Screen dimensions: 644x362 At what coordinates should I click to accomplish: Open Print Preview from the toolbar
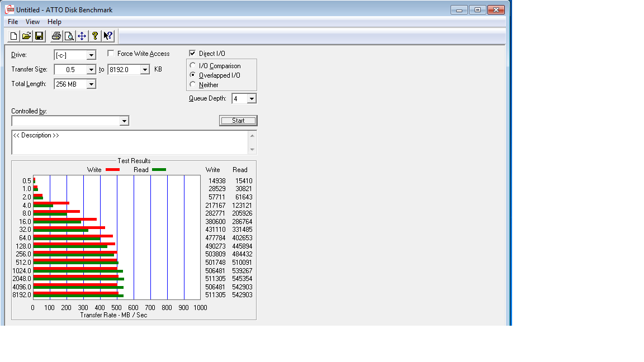69,36
